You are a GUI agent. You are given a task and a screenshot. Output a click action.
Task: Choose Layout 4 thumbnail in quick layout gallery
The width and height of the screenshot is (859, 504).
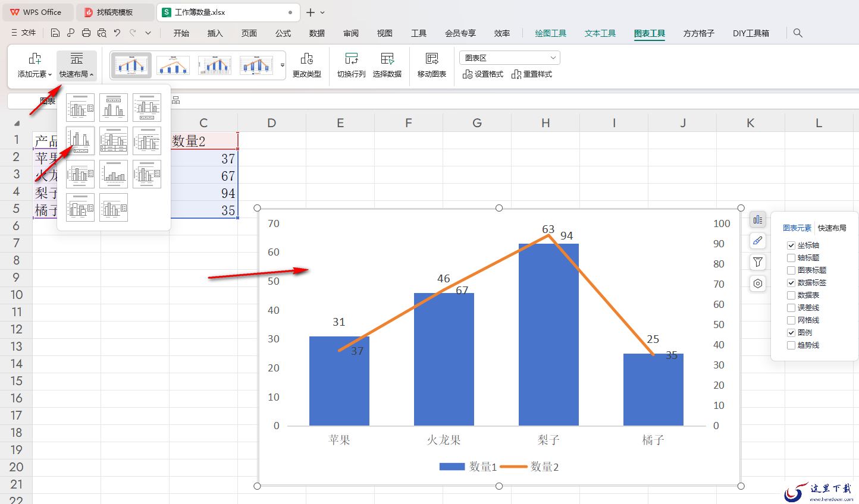click(x=80, y=141)
